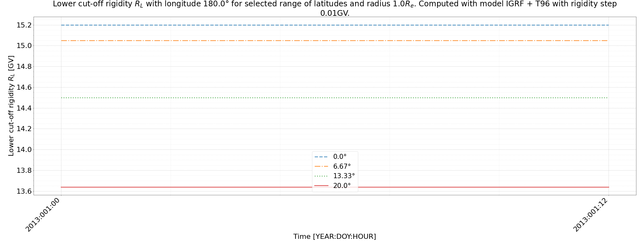Click the 14.8 y-axis tick label
The image size is (644, 248).
24,67
